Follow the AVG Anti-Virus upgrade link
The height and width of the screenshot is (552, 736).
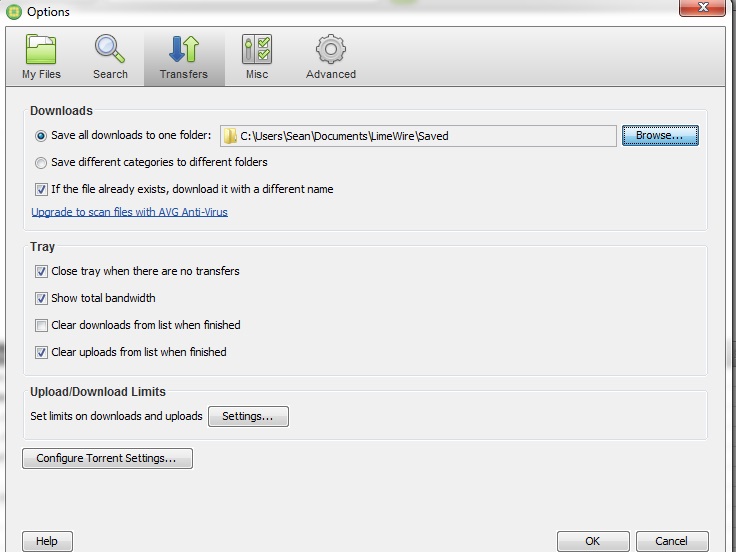pos(129,212)
